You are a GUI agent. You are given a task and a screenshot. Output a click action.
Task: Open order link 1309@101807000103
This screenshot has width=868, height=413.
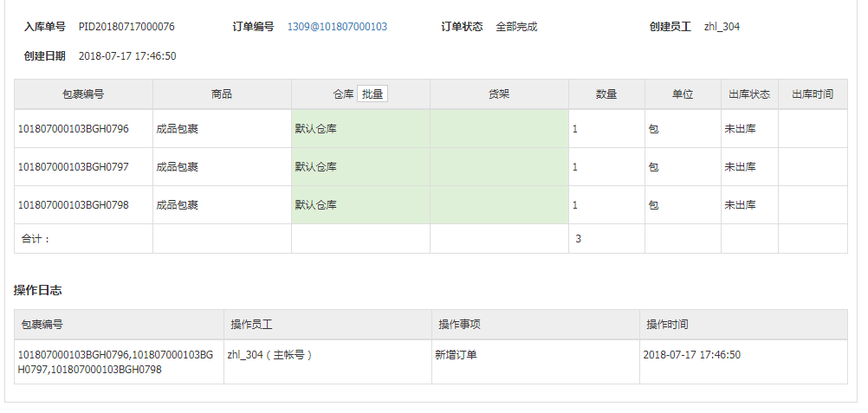coord(337,27)
